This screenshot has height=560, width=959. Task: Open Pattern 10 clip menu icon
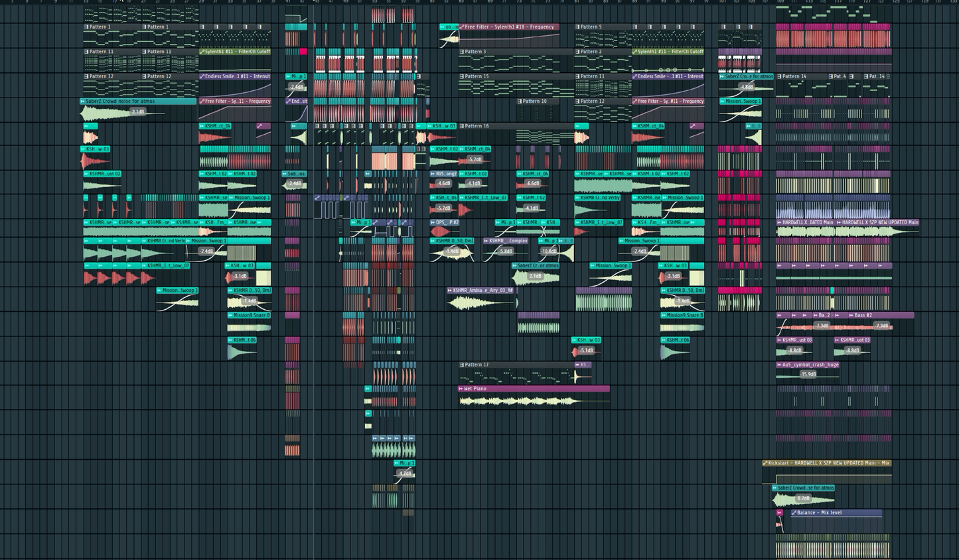tap(519, 102)
